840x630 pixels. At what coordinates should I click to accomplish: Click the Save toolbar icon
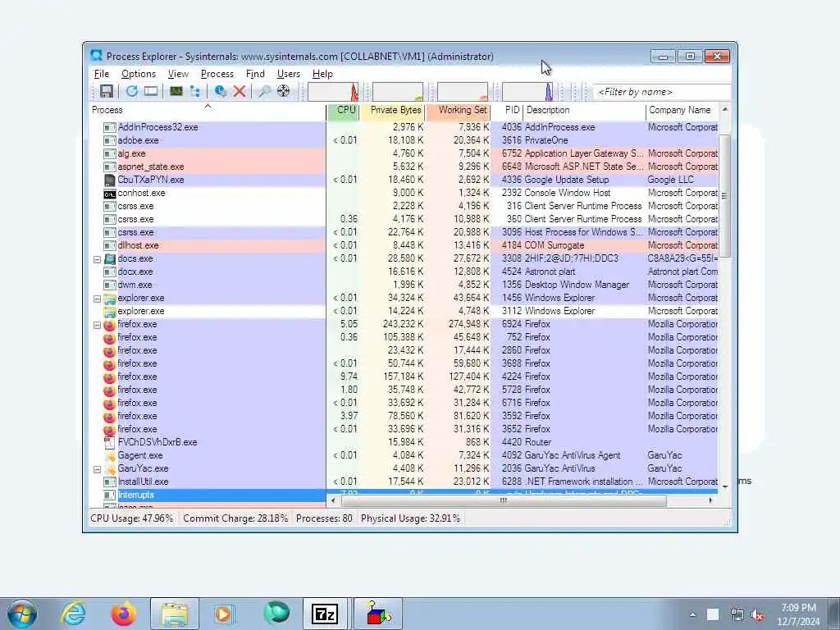coord(106,92)
